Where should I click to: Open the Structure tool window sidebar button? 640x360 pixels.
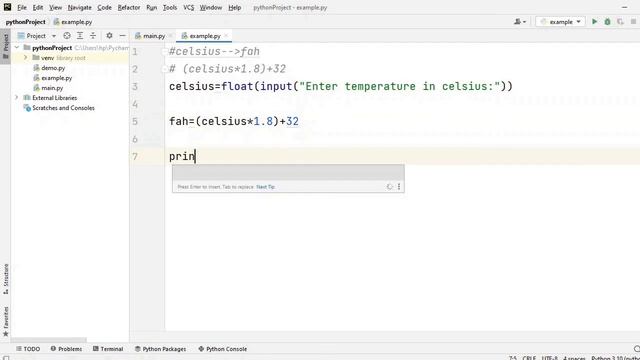click(x=5, y=279)
